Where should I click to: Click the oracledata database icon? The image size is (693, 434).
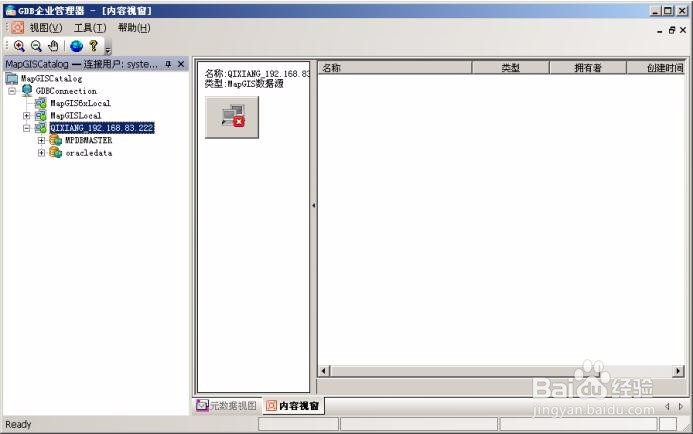tap(55, 153)
